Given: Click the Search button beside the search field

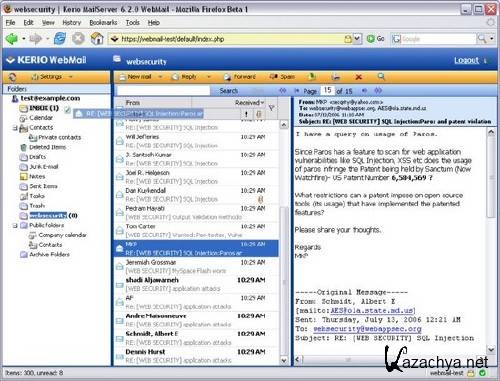Looking at the screenshot, I should [228, 91].
